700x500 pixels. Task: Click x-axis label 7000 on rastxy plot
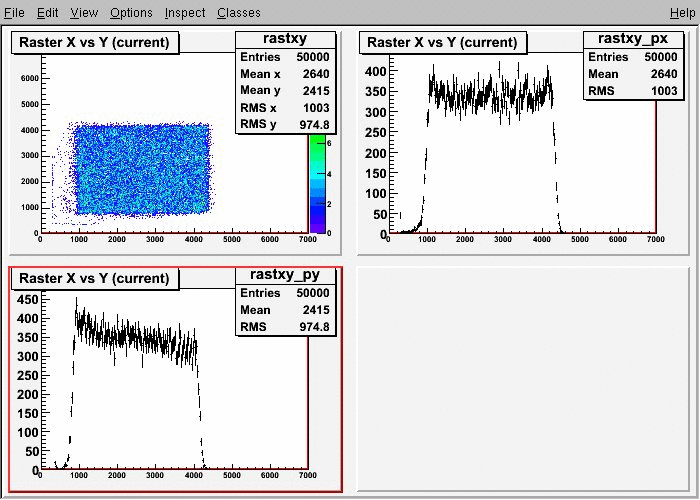pyautogui.click(x=308, y=239)
